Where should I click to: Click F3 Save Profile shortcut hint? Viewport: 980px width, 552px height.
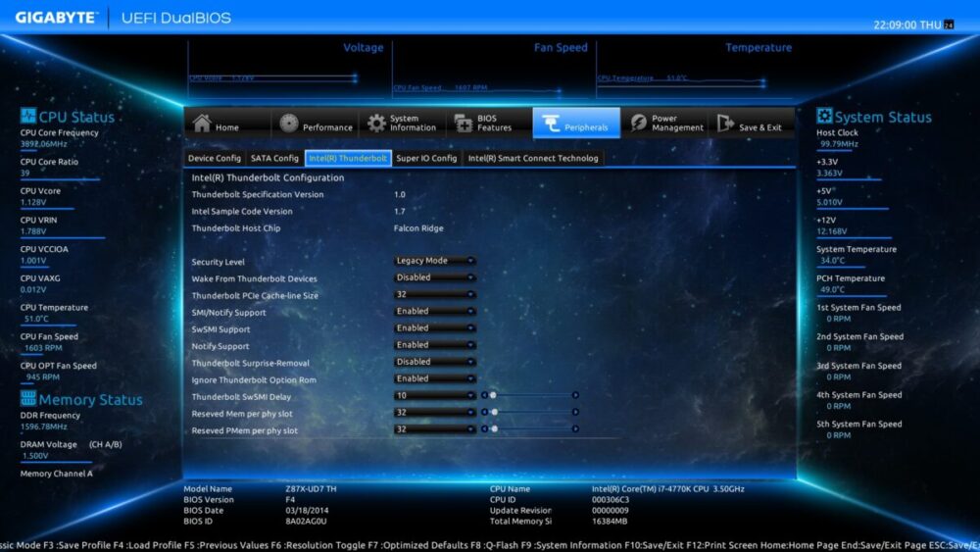click(x=76, y=545)
